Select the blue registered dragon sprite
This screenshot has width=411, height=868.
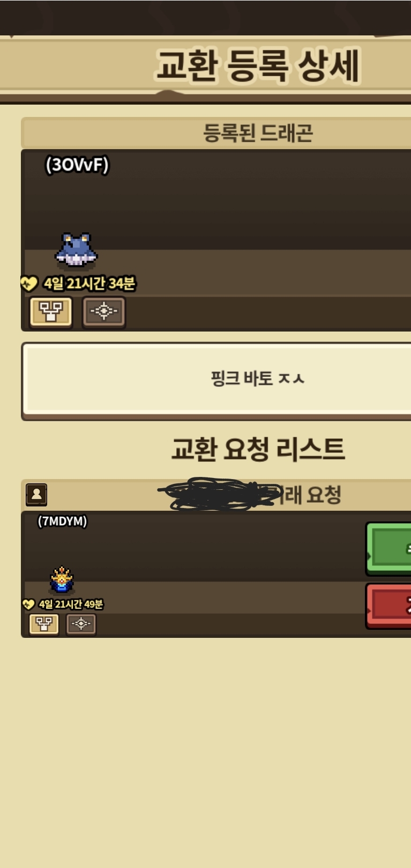[x=77, y=249]
